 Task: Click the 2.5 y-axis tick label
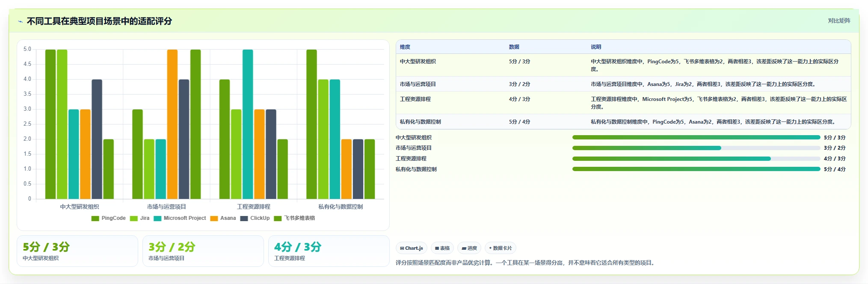click(x=27, y=124)
